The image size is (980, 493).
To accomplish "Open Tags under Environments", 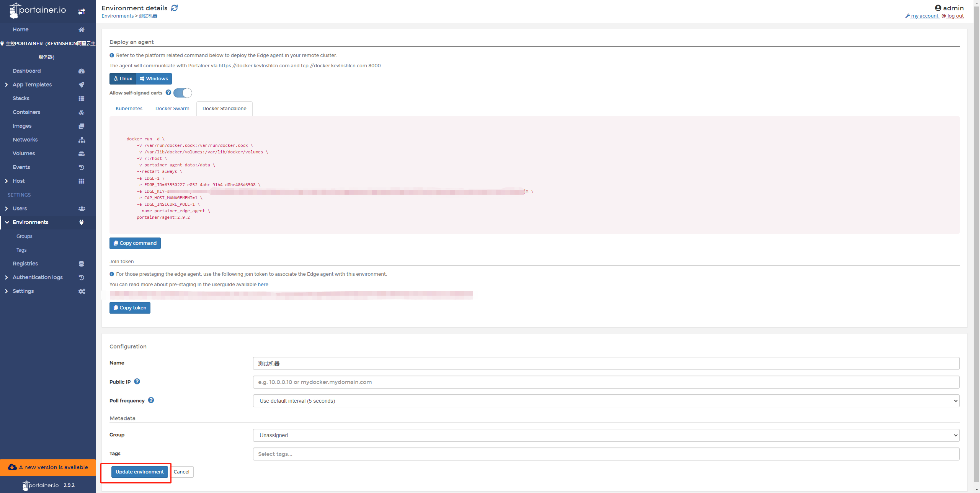I will (21, 250).
